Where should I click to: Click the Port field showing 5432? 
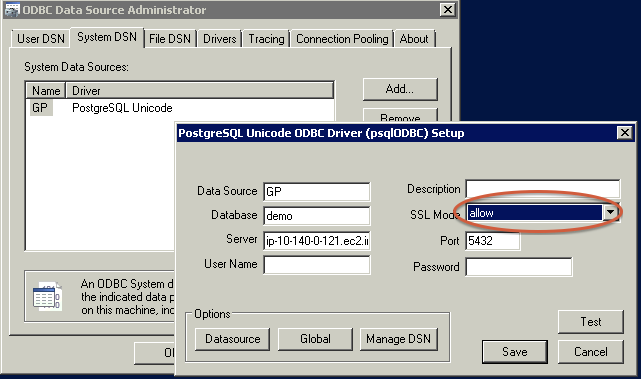493,241
